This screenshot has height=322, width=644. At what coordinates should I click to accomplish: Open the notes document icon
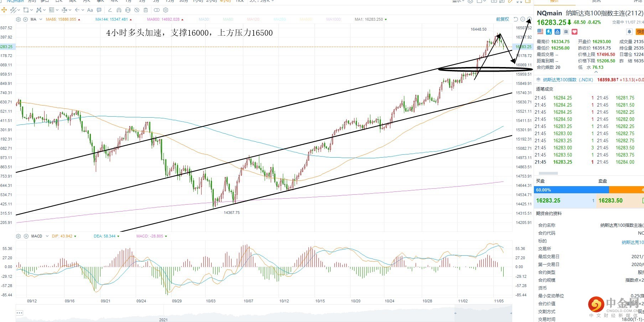(x=566, y=32)
